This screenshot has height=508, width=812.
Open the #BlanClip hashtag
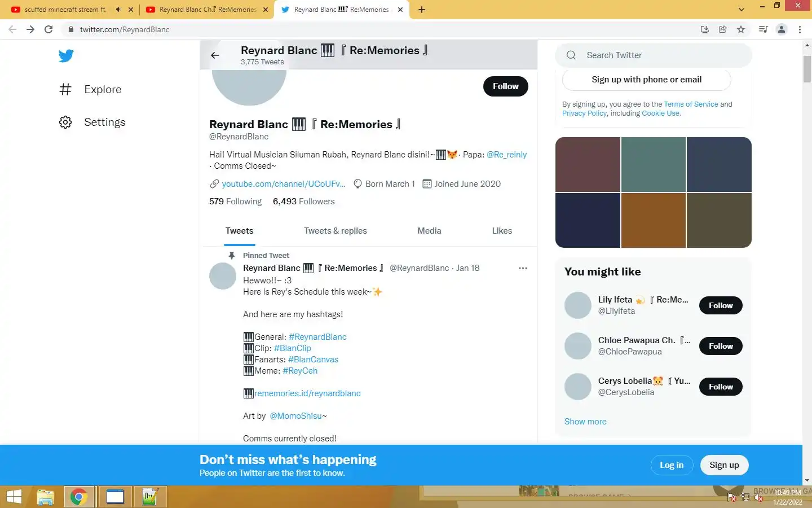(x=292, y=348)
